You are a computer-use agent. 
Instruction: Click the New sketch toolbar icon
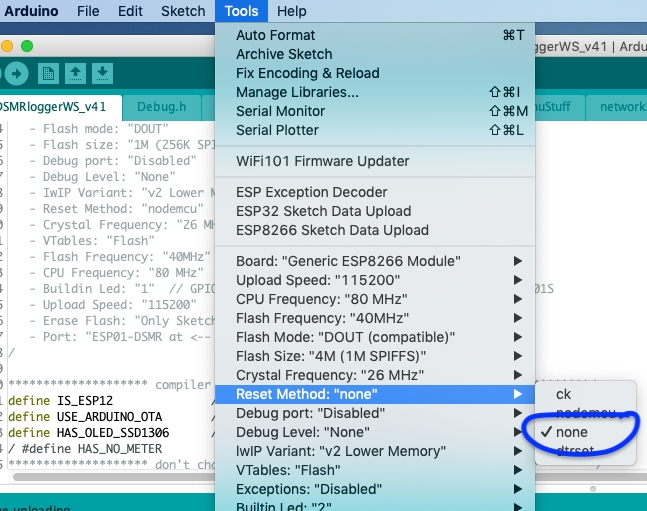pyautogui.click(x=48, y=73)
